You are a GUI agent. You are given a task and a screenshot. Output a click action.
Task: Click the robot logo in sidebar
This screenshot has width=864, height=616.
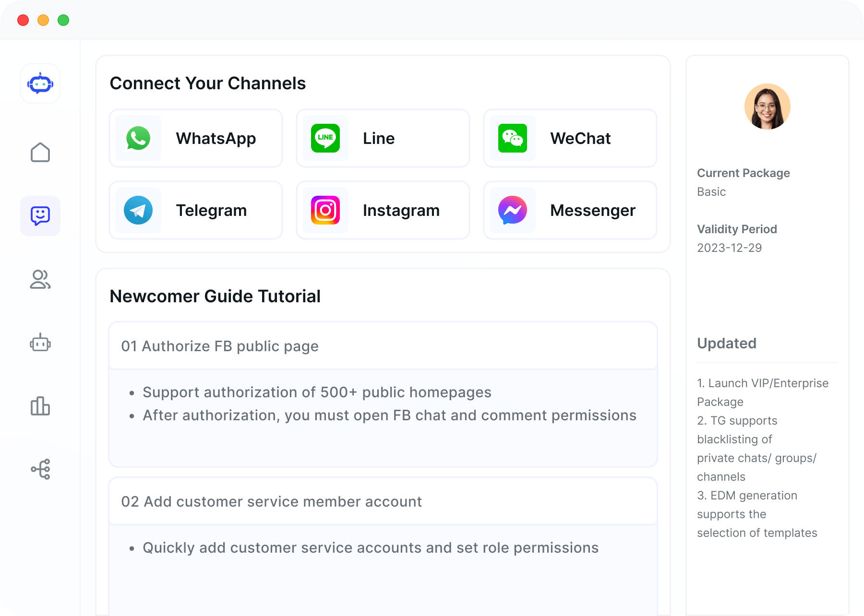pos(40,84)
